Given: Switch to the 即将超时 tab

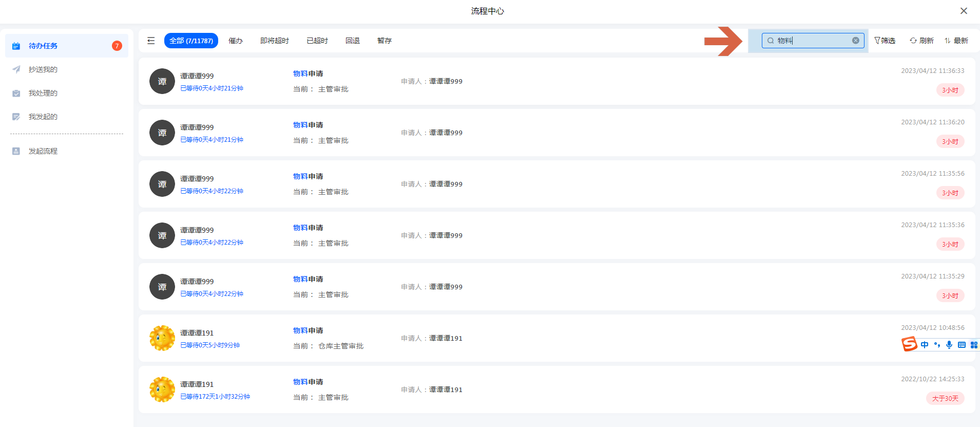Looking at the screenshot, I should (x=274, y=41).
